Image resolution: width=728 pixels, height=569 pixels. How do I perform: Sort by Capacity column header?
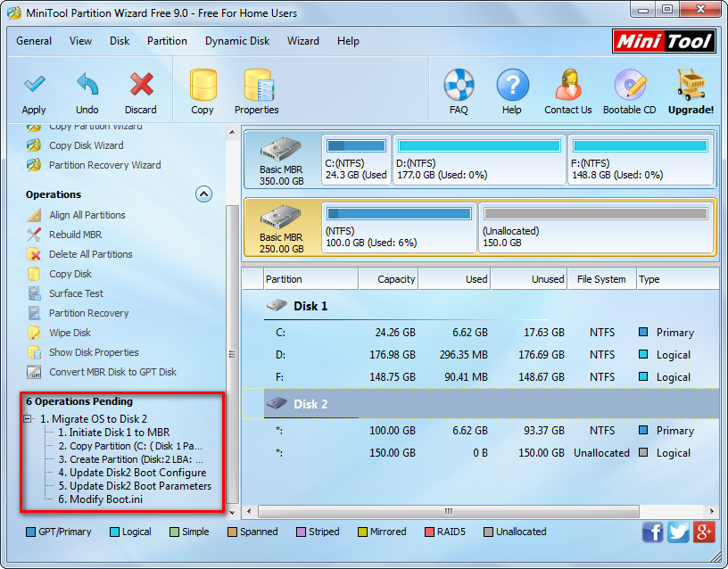pyautogui.click(x=388, y=279)
